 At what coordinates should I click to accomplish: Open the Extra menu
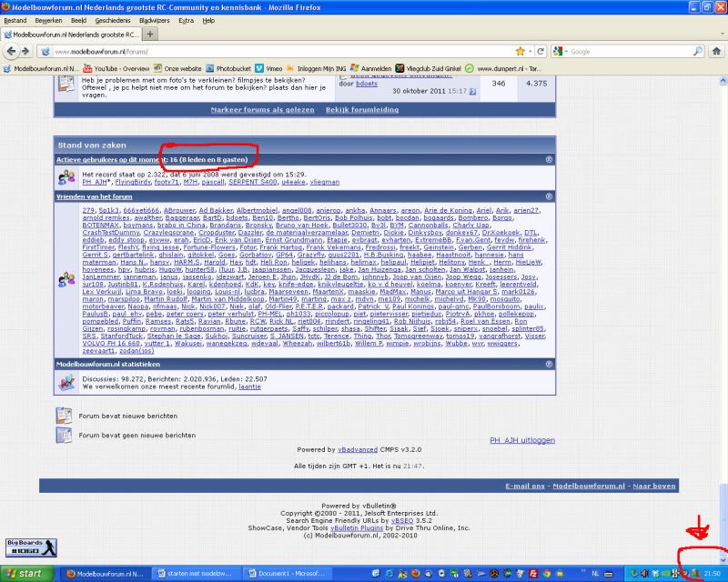[187, 20]
